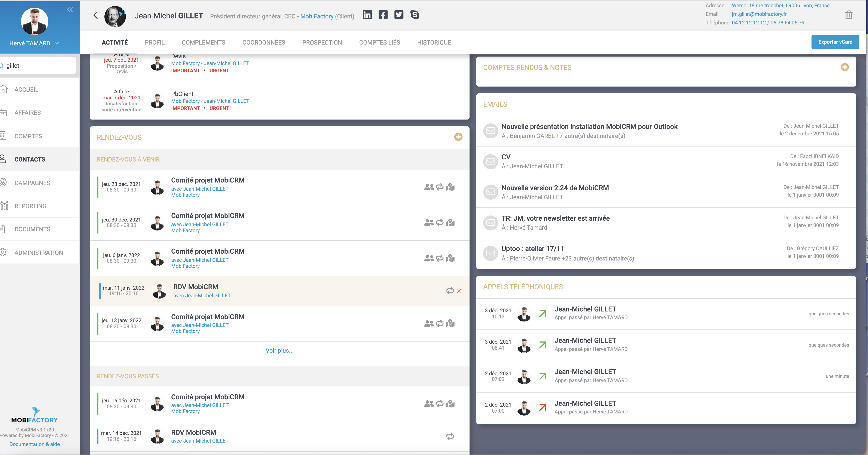This screenshot has height=455, width=868.
Task: Add a new rendez-vous with plus icon
Action: coord(458,137)
